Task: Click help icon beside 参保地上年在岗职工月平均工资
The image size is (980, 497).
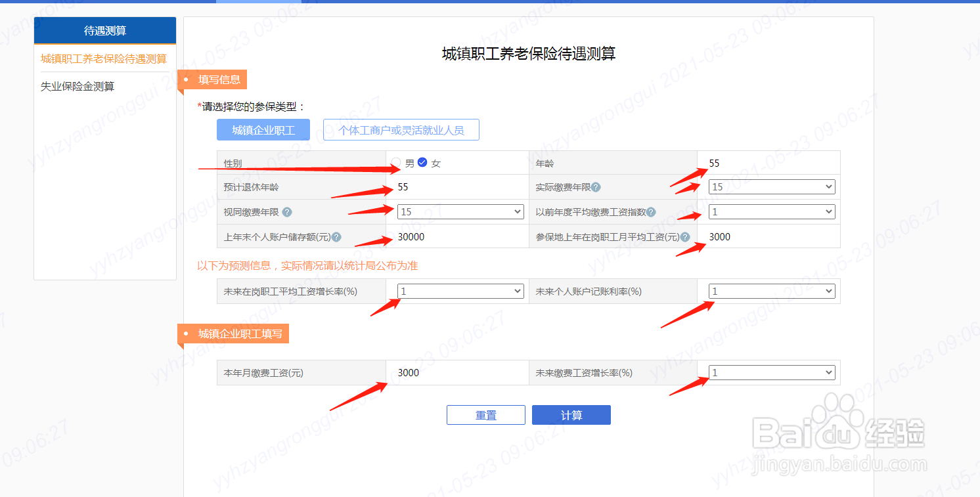Action: click(x=685, y=237)
